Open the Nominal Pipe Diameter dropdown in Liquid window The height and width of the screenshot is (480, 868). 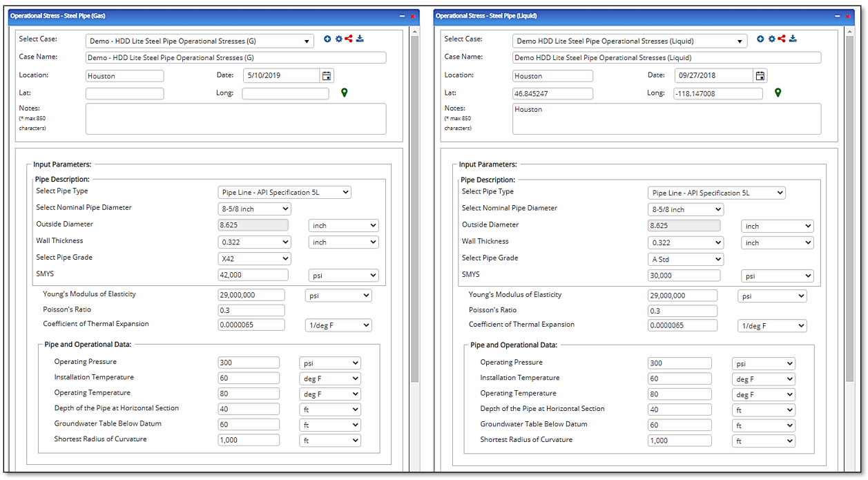[718, 209]
